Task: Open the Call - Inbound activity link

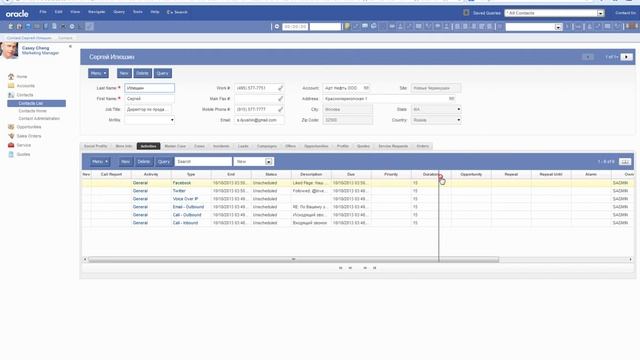Action: [185, 223]
